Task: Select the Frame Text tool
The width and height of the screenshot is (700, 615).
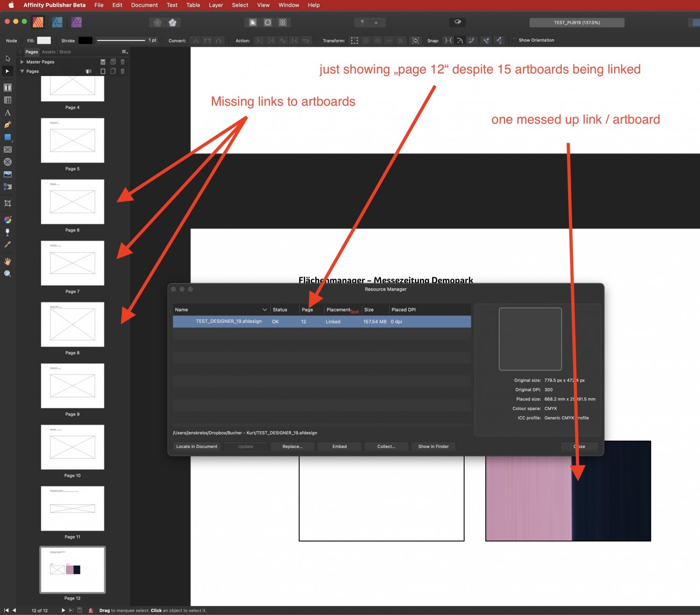Action: 7,87
